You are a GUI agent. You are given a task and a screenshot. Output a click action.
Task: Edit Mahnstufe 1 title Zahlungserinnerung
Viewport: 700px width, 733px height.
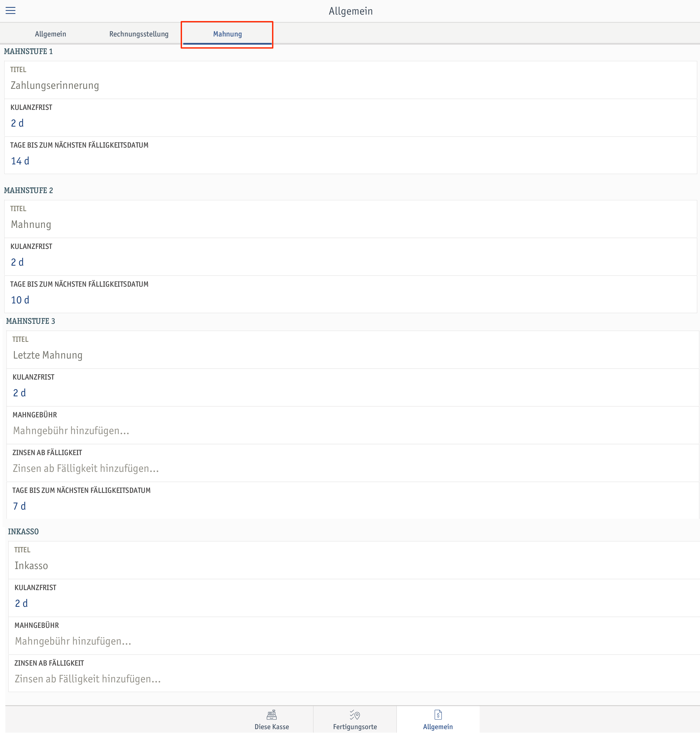pyautogui.click(x=350, y=80)
